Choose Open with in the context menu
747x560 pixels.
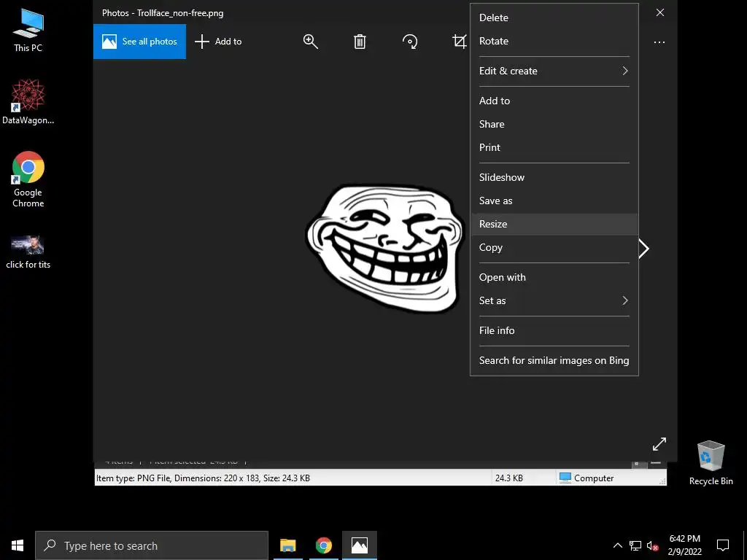(554, 277)
